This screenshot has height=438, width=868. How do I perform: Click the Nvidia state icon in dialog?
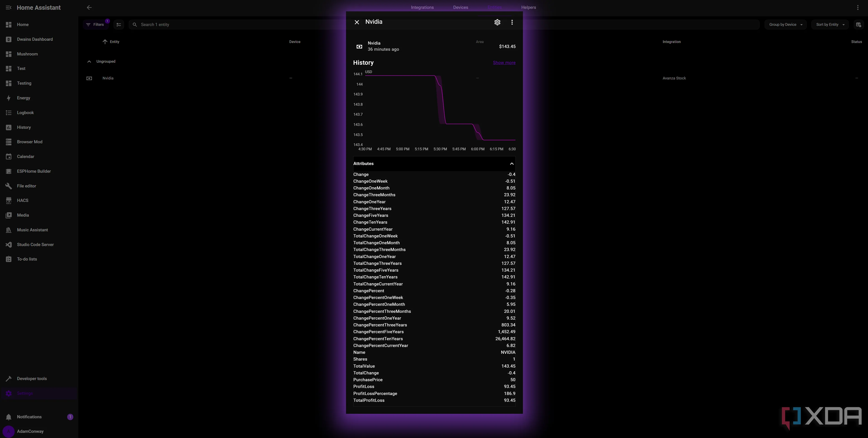(359, 47)
